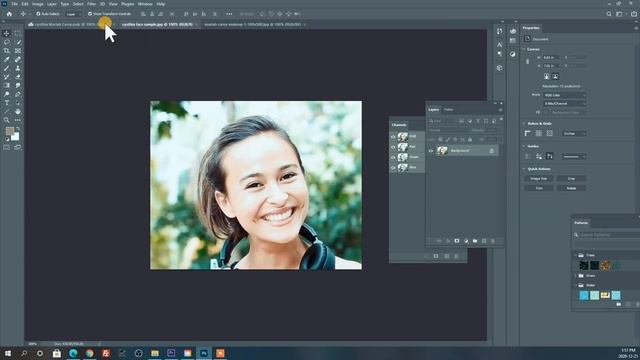The image size is (640, 360).
Task: Click the foreground color swatch
Action: tap(10, 131)
